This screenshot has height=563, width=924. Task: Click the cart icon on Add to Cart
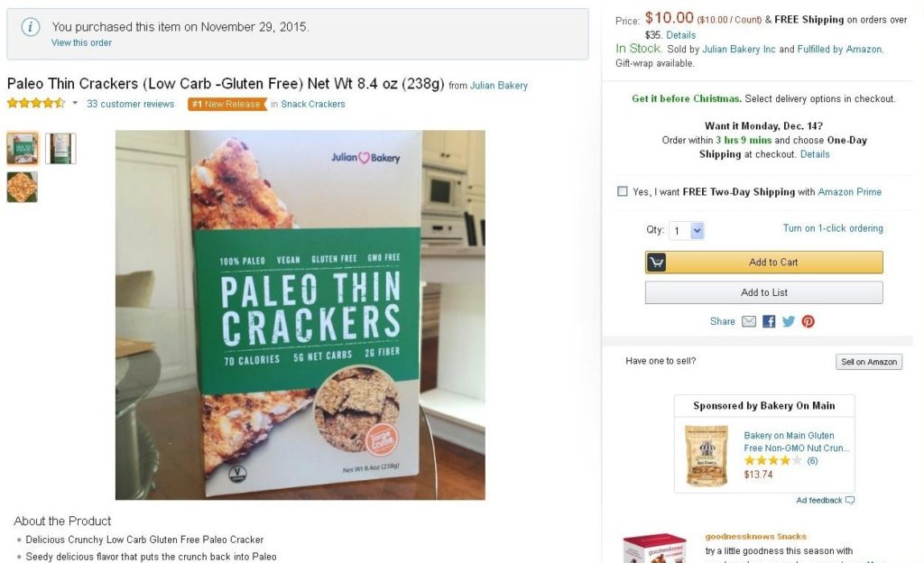pos(657,262)
